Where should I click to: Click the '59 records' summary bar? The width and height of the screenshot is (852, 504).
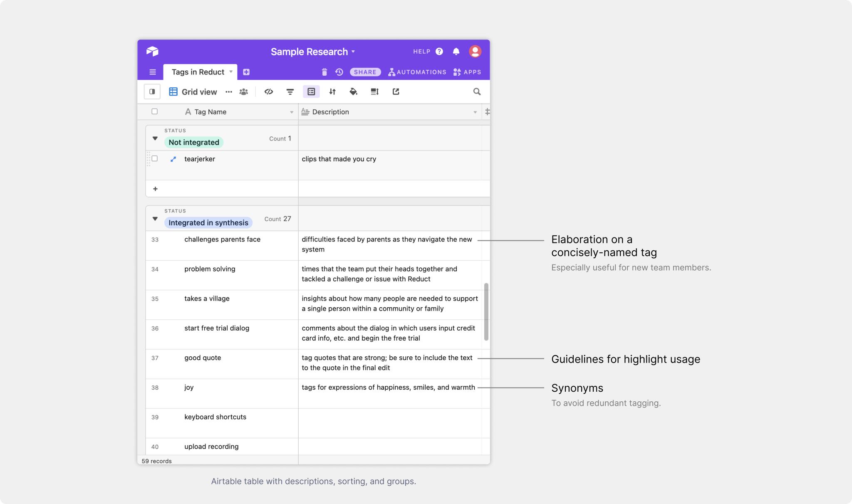[156, 461]
